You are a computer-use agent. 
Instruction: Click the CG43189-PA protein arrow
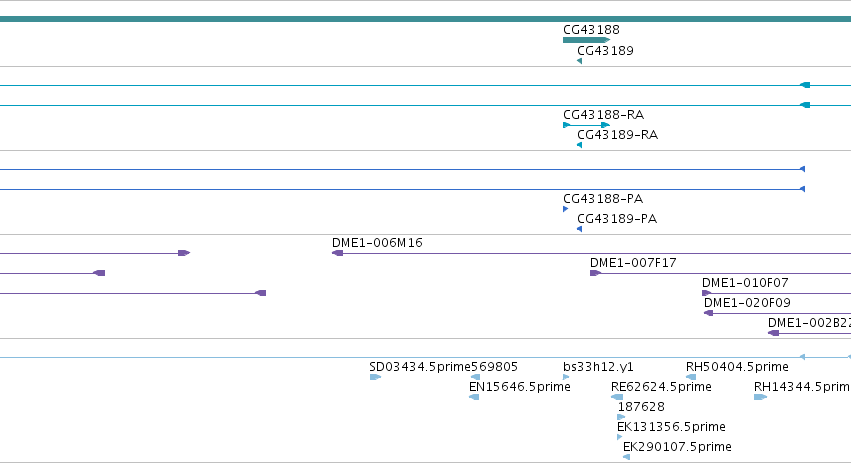coord(580,229)
